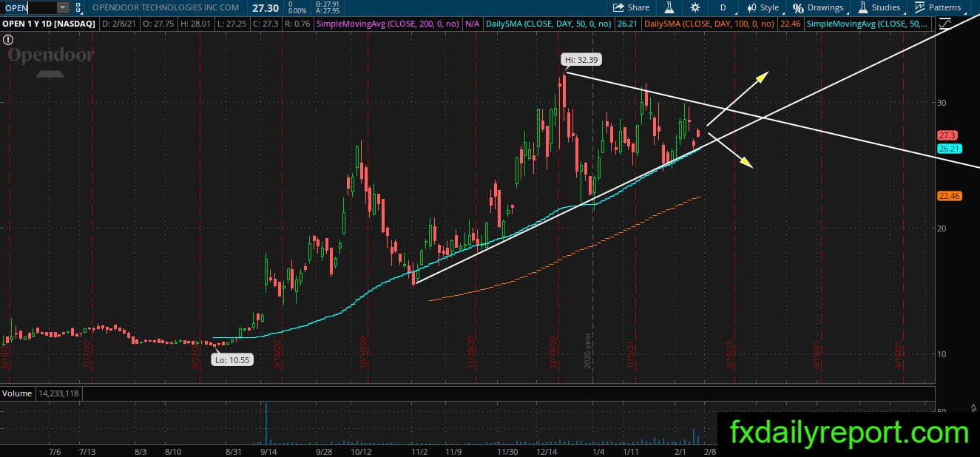Click the 30 price axis label
Screen dimensions: 980x457
[942, 102]
